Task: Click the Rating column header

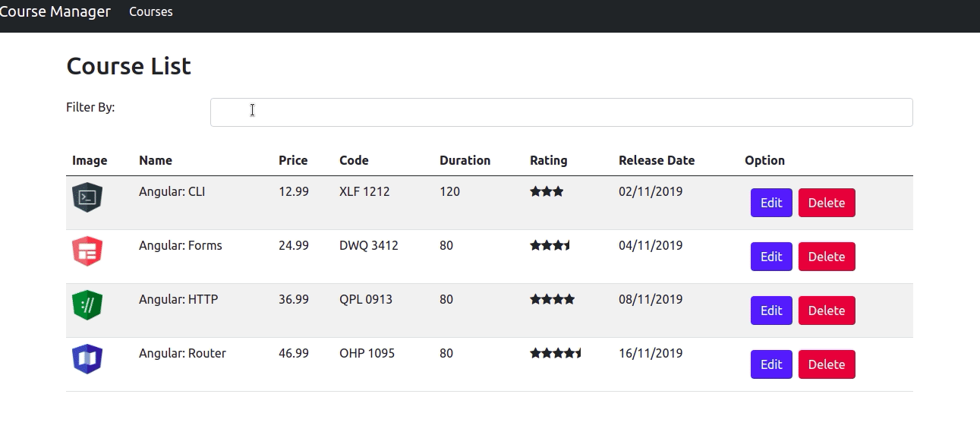Action: point(548,160)
